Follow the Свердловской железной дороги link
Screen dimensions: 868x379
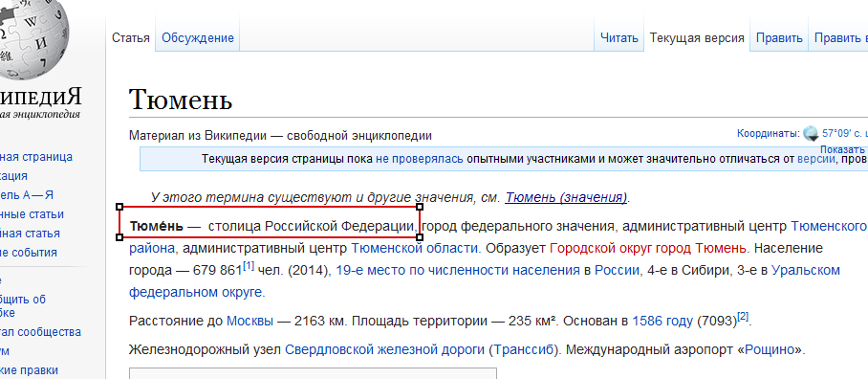[x=384, y=349]
